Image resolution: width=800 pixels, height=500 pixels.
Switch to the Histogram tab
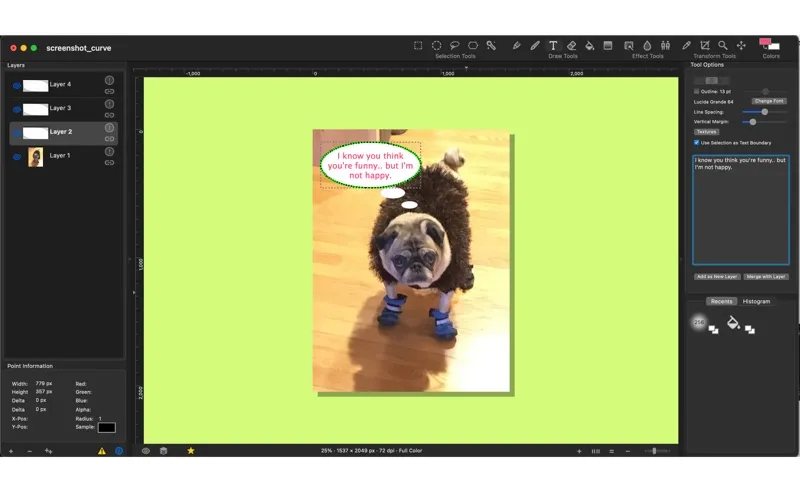tap(756, 302)
